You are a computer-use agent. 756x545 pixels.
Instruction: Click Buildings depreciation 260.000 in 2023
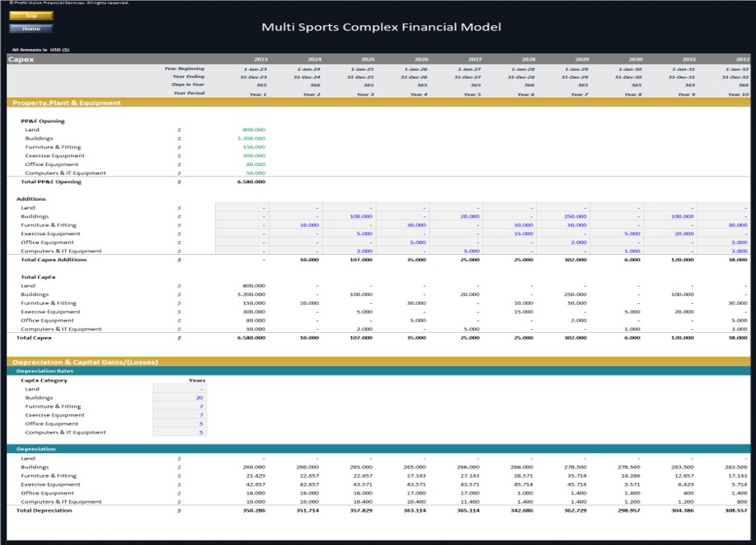point(254,468)
